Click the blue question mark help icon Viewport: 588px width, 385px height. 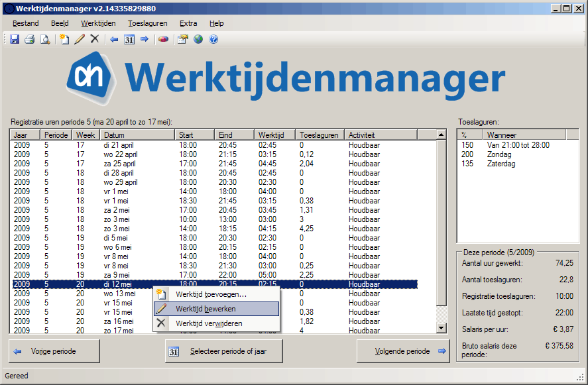pyautogui.click(x=213, y=39)
